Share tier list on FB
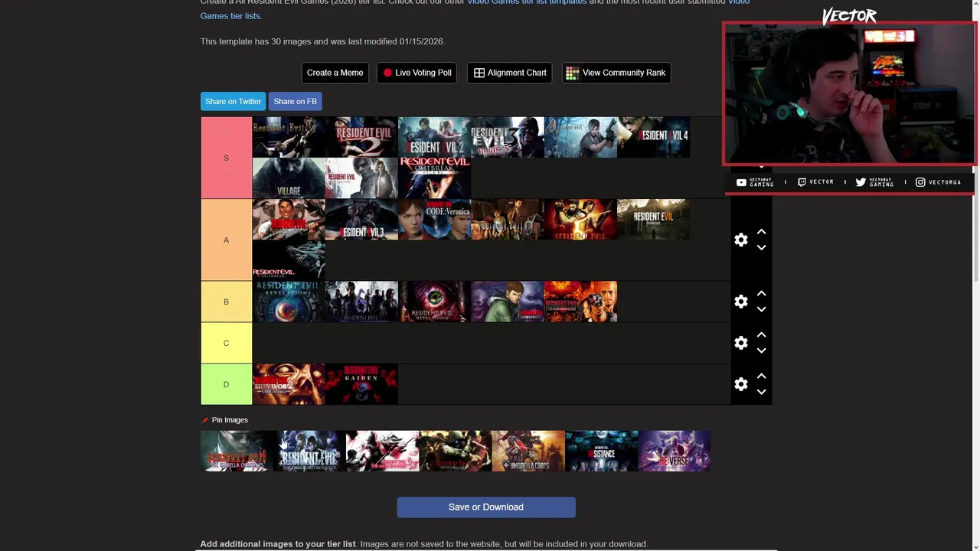 click(295, 101)
